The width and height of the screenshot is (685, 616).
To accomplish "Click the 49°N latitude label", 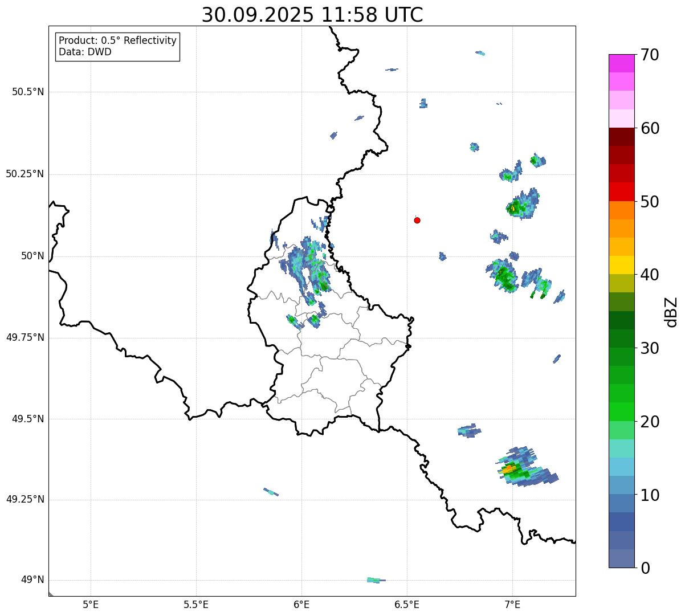I will (32, 580).
